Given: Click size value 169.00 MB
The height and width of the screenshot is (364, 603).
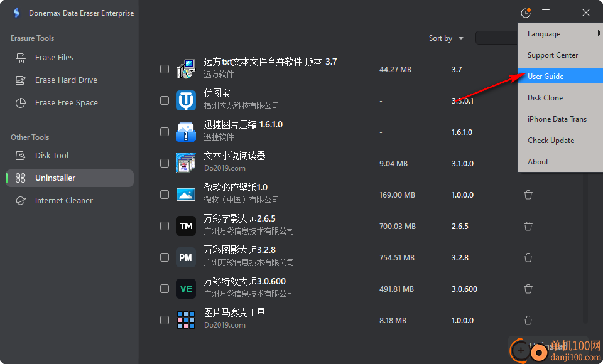Looking at the screenshot, I should pyautogui.click(x=397, y=195).
